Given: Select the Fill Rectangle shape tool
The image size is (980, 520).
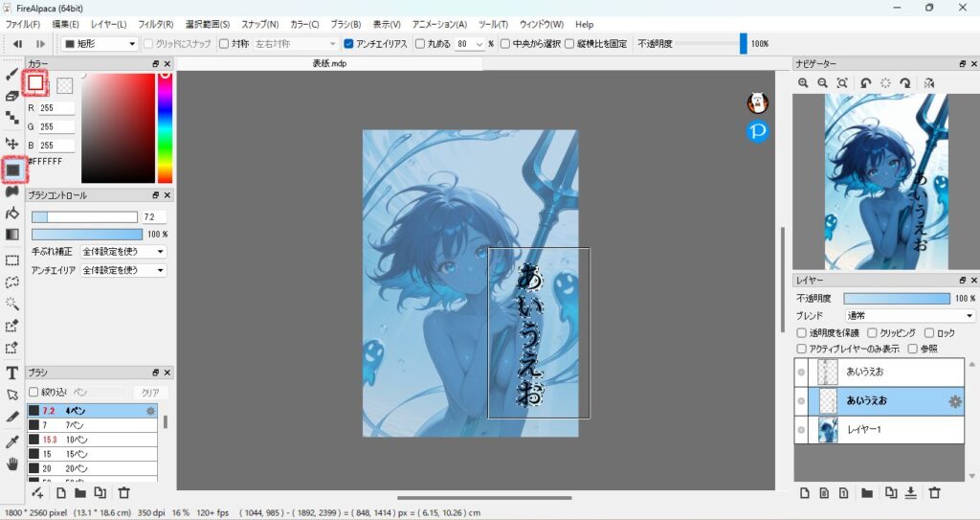Looking at the screenshot, I should 12,170.
